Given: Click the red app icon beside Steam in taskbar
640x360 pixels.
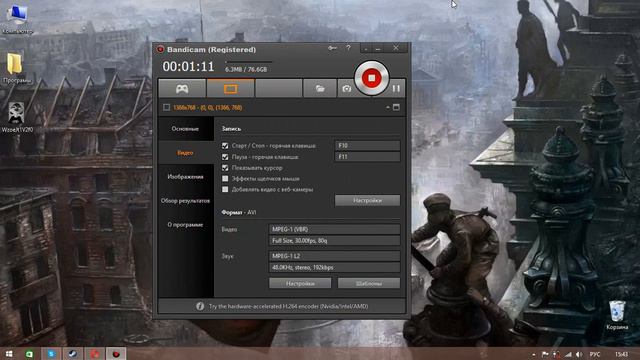Looking at the screenshot, I should [95, 354].
